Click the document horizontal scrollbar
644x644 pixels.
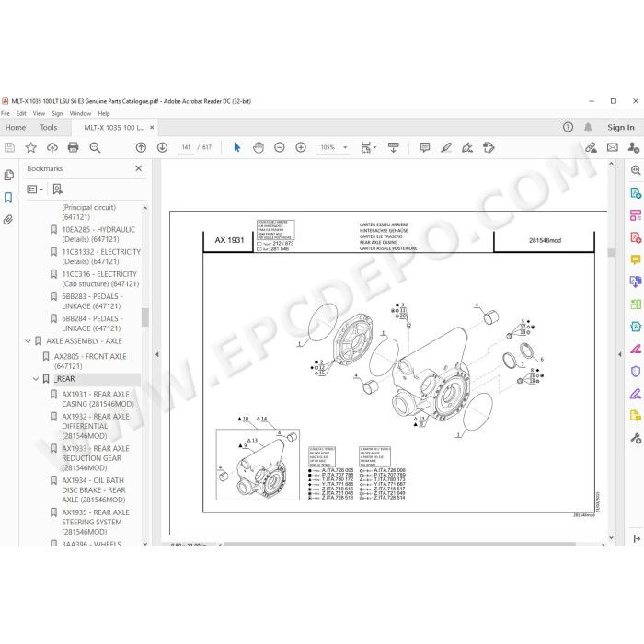pos(399,545)
